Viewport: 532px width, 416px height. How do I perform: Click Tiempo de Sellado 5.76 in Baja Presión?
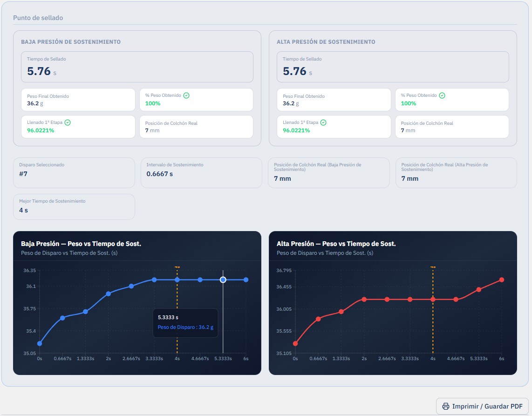[137, 67]
